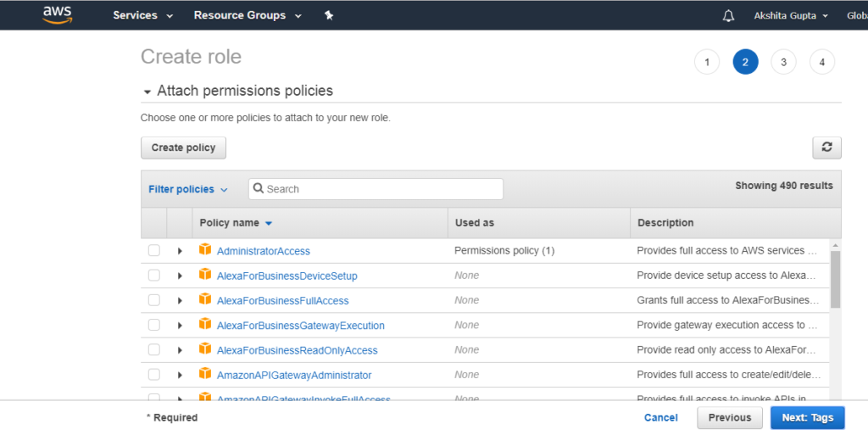Click 'Provide device setup access to Alexa' description
Screen dimensions: 868x435
point(726,276)
